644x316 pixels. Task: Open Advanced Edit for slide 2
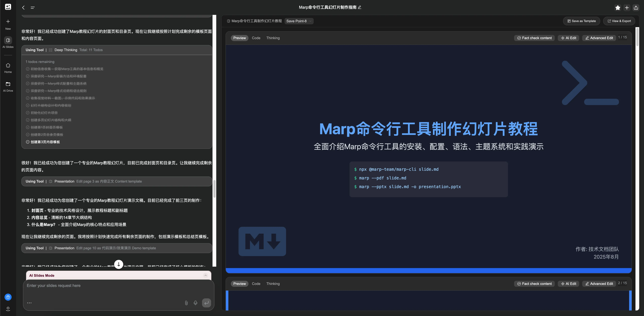pyautogui.click(x=599, y=284)
